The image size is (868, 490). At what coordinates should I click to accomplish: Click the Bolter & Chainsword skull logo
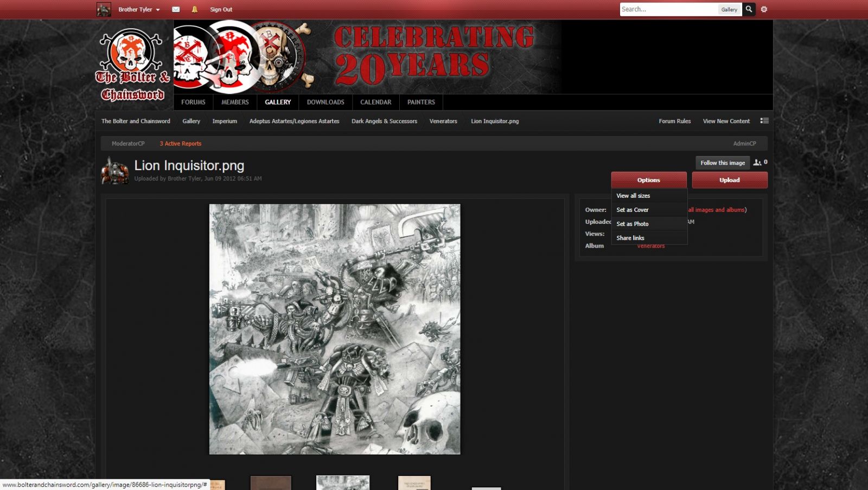tap(132, 66)
